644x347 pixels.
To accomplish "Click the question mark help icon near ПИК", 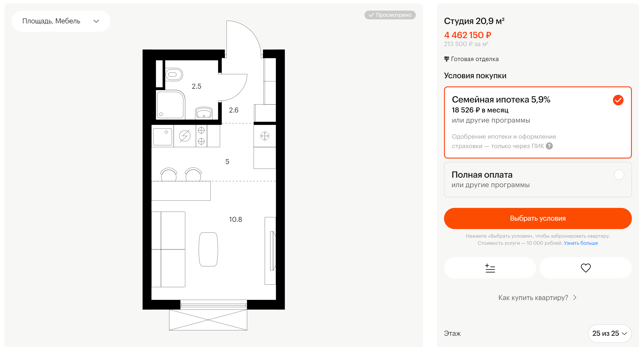I will pos(549,146).
